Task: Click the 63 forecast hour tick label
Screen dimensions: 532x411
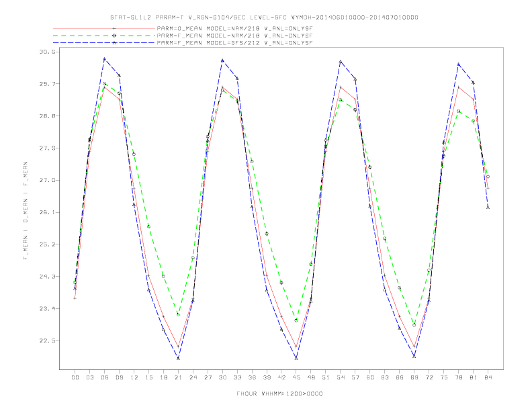Action: 385,377
